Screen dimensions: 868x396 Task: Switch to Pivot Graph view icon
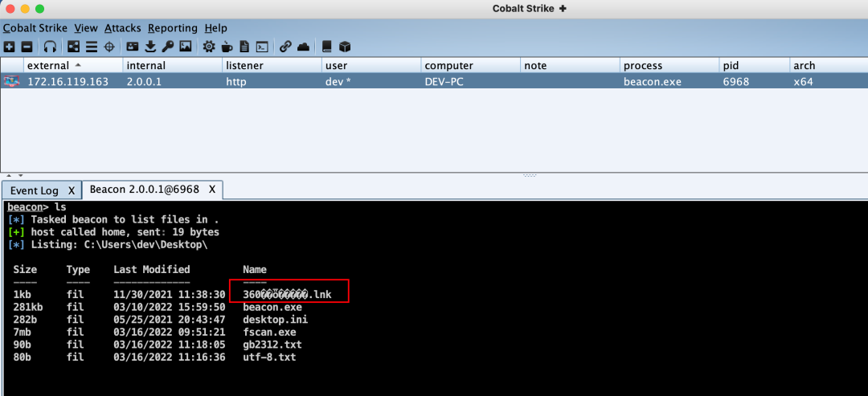tap(74, 47)
